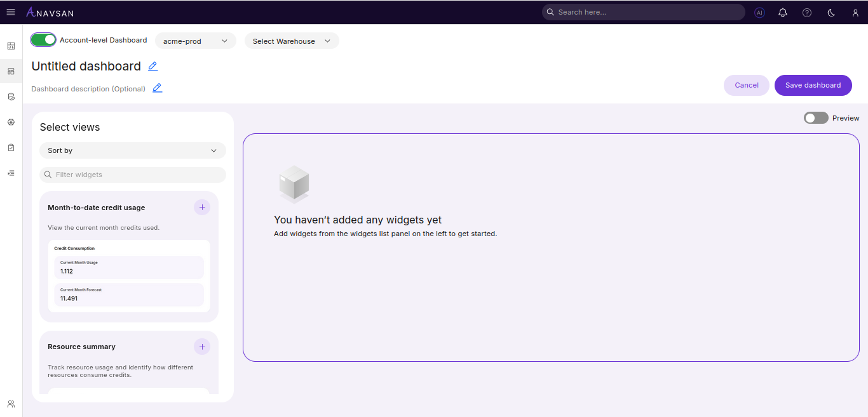Expand the Select Warehouse dropdown
Viewport: 868px width, 417px height.
click(x=292, y=41)
